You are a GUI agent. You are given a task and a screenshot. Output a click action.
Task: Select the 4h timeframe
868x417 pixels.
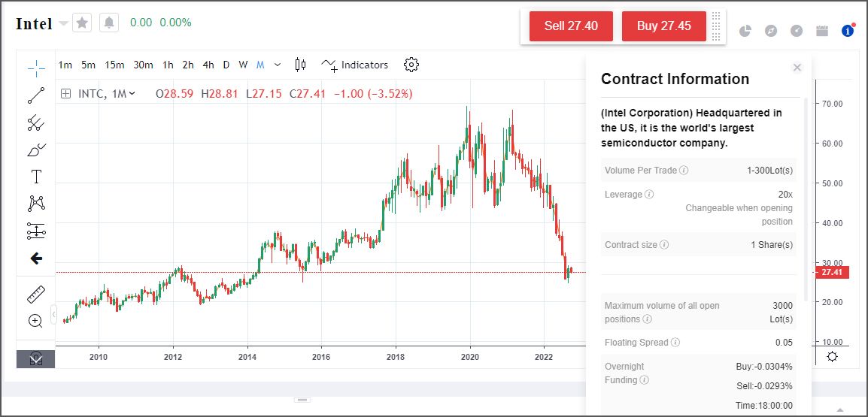pos(208,65)
